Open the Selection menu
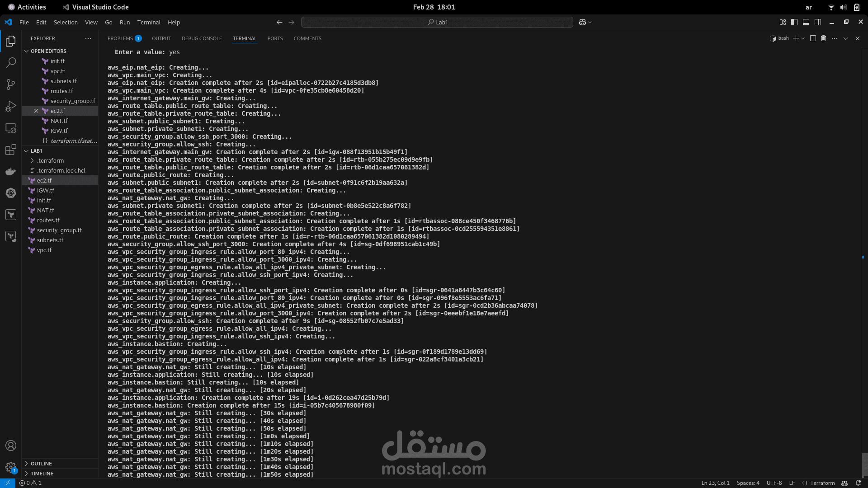The height and width of the screenshot is (488, 868). (66, 22)
